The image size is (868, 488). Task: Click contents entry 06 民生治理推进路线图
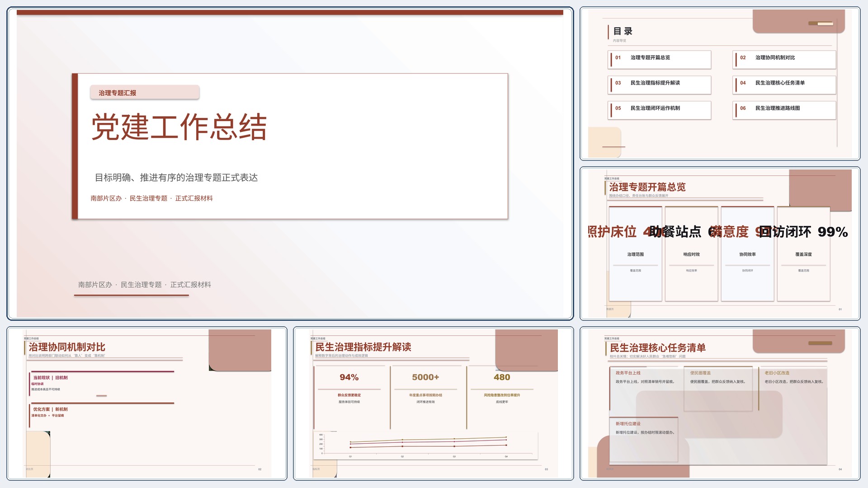[x=784, y=110]
